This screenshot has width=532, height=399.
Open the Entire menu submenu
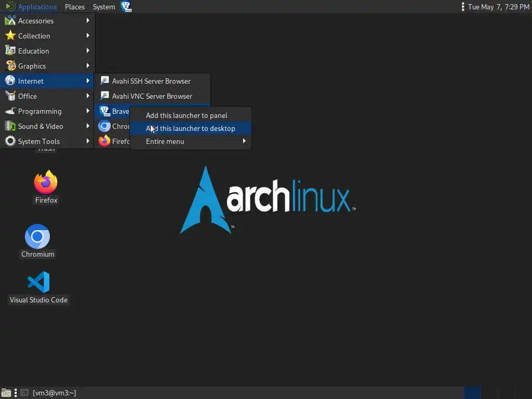coord(191,141)
